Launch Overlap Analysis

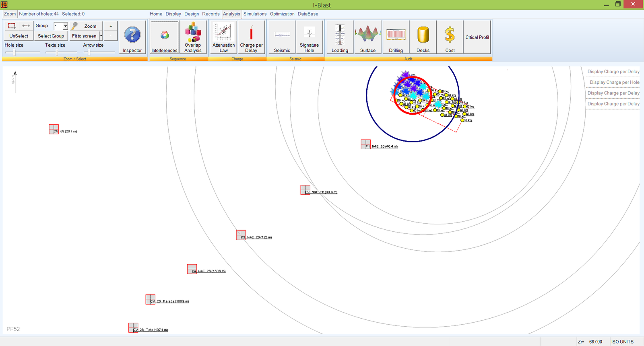193,37
